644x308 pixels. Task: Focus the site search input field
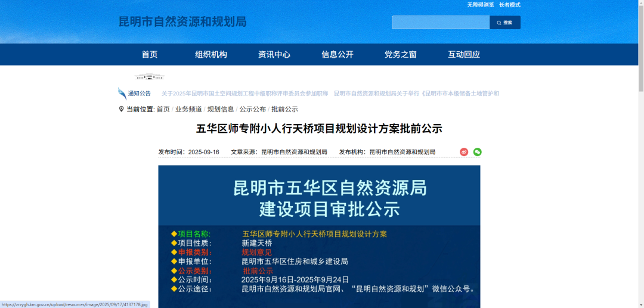coord(441,23)
